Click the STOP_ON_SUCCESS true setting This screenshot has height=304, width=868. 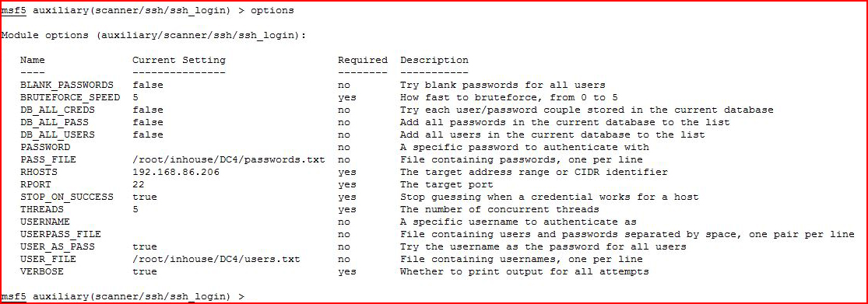coord(145,197)
